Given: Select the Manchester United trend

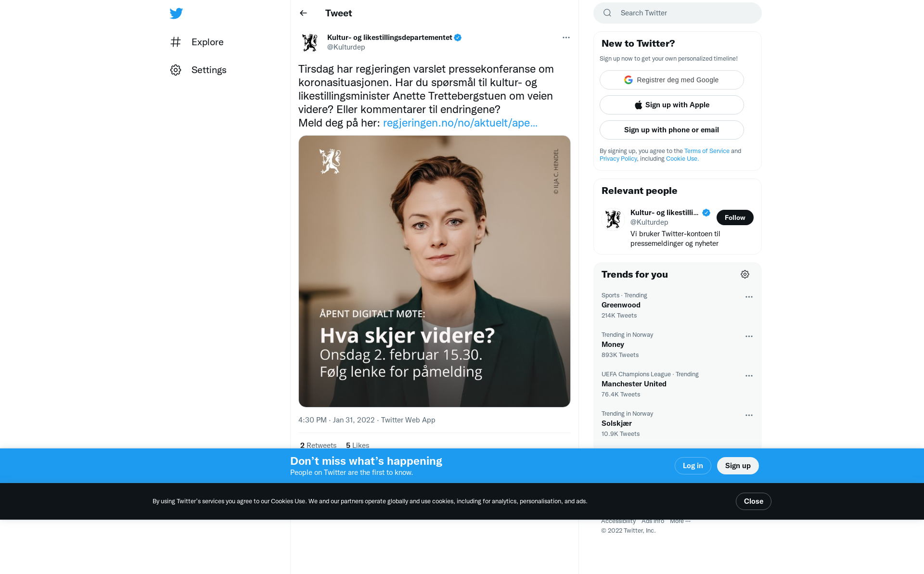Looking at the screenshot, I should pos(634,384).
